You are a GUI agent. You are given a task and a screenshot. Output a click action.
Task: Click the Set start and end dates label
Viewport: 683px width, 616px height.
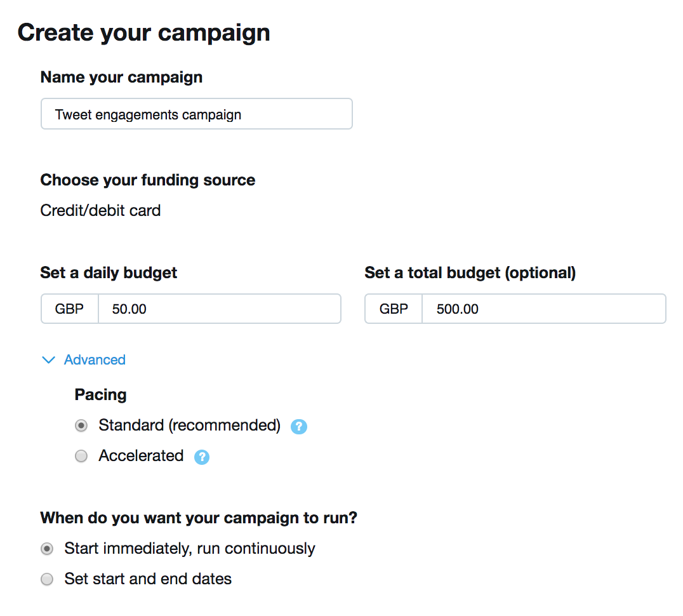tap(148, 579)
